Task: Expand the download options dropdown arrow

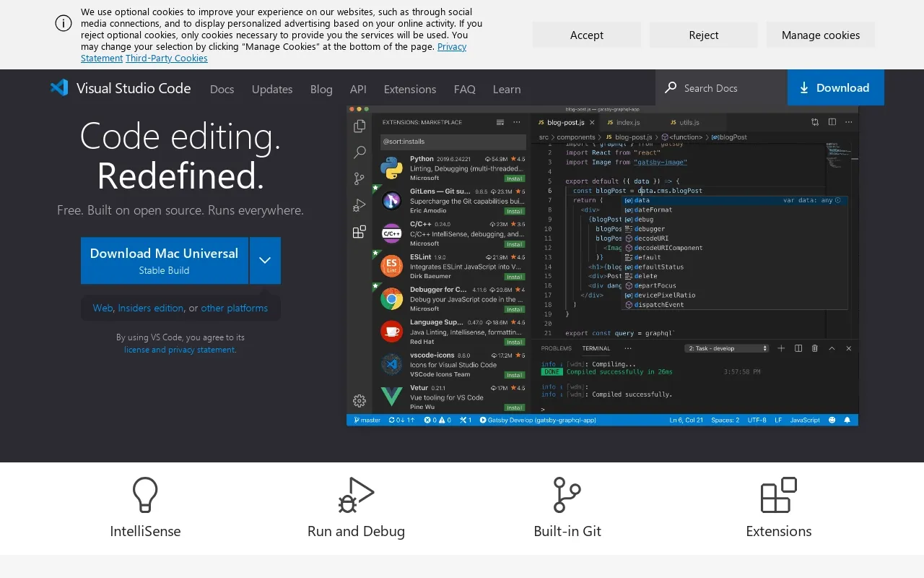Action: coord(265,260)
